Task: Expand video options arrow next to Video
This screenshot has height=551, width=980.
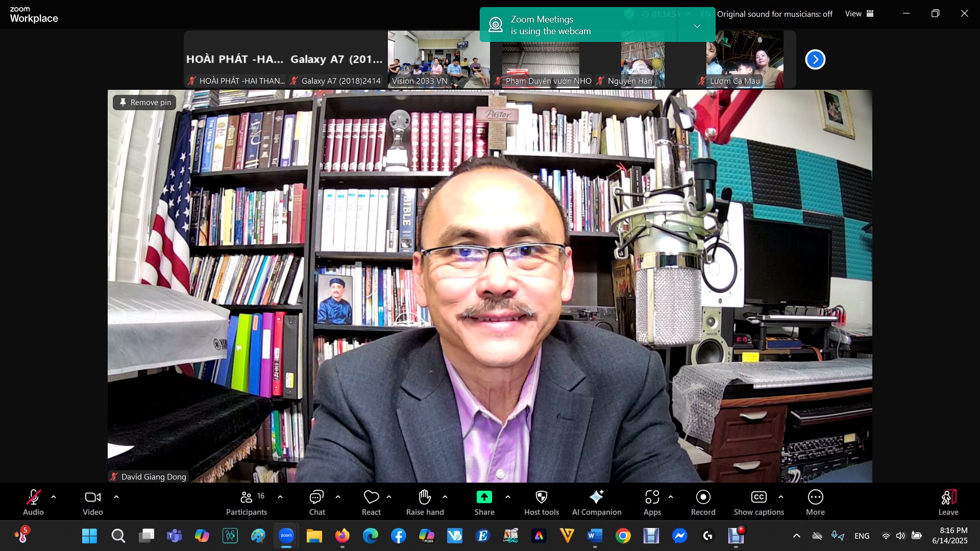Action: (116, 497)
